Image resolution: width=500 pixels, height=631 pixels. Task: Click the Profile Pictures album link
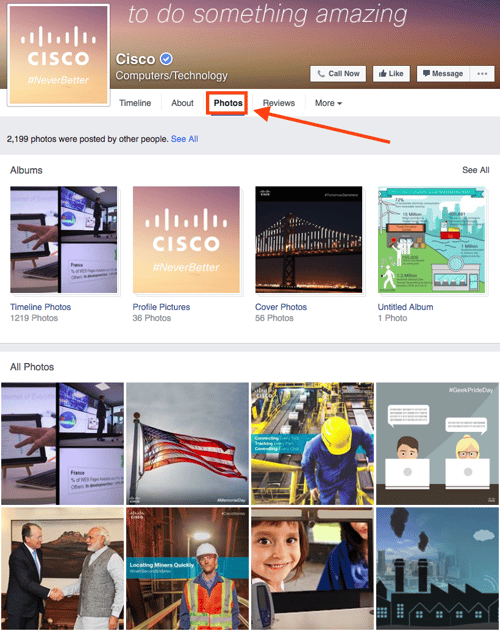coord(161,307)
